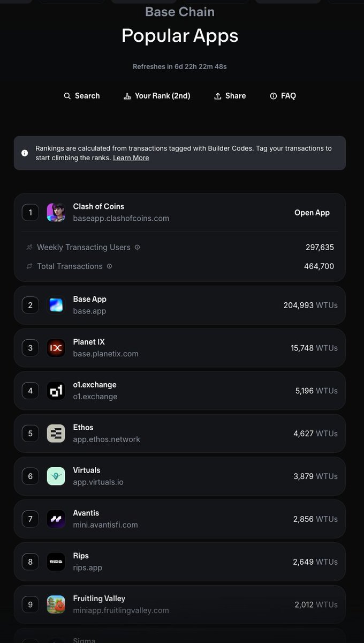Click the o1.exchange logo icon
Image resolution: width=364 pixels, height=643 pixels.
point(56,391)
